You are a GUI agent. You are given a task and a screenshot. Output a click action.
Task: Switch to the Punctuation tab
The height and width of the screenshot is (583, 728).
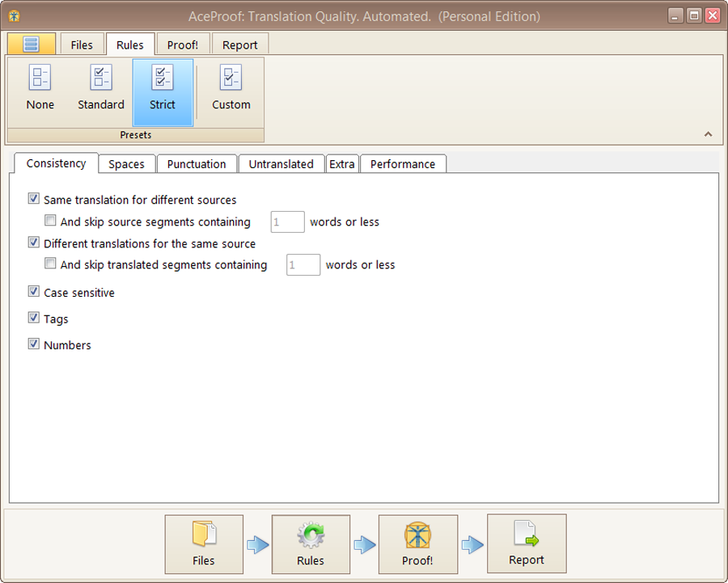click(x=197, y=164)
